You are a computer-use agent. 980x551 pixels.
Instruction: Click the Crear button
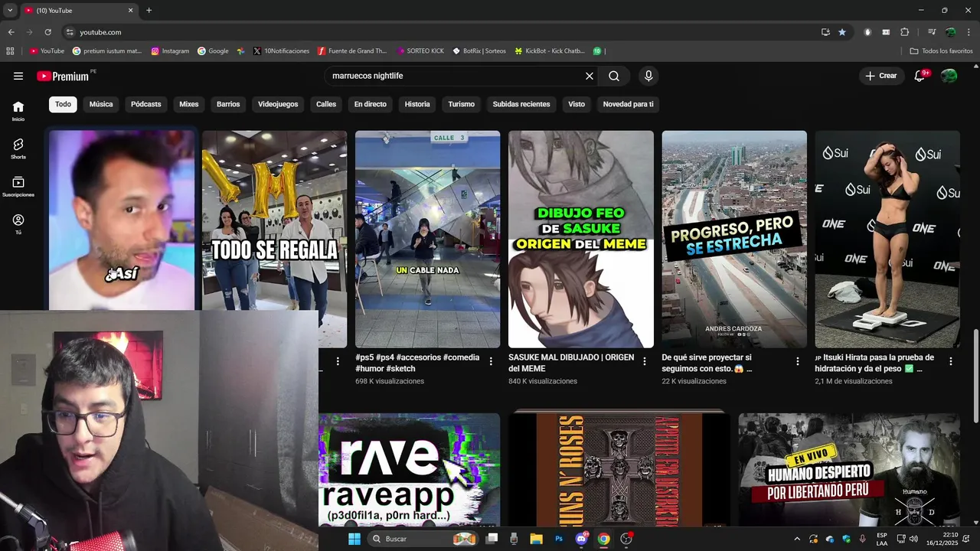point(881,76)
